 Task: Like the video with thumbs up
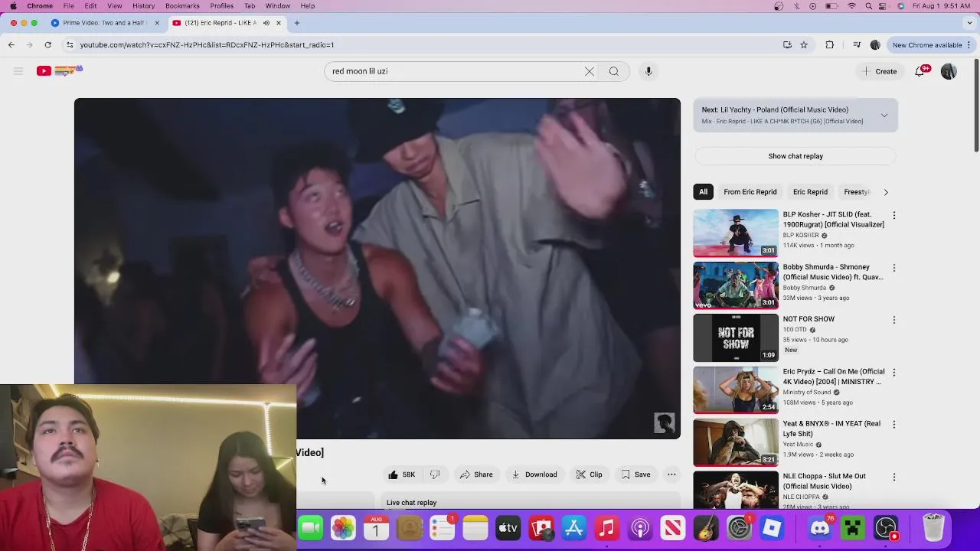tap(401, 474)
